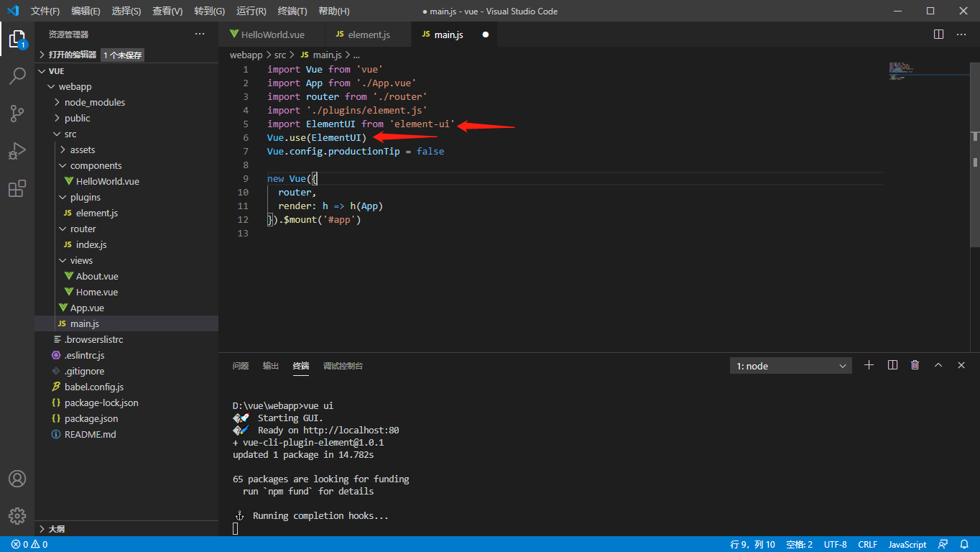Collapse the webapp folder
The width and height of the screenshot is (980, 552).
tap(126, 86)
